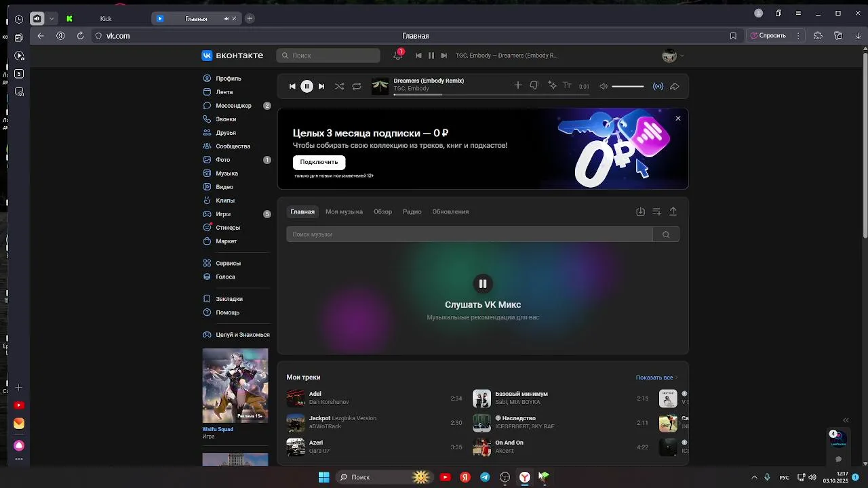Toggle shuffle mode in the player
The width and height of the screenshot is (868, 488).
[339, 86]
